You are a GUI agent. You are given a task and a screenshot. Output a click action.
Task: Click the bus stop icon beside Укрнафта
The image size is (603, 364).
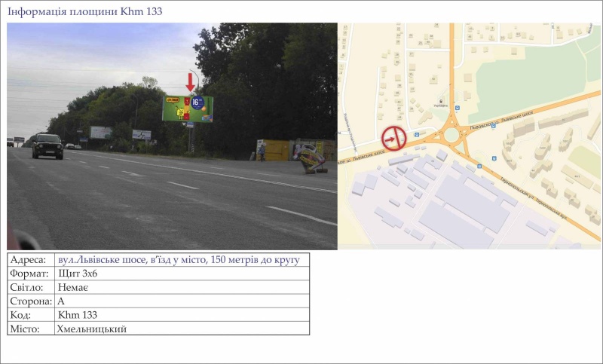458,108
